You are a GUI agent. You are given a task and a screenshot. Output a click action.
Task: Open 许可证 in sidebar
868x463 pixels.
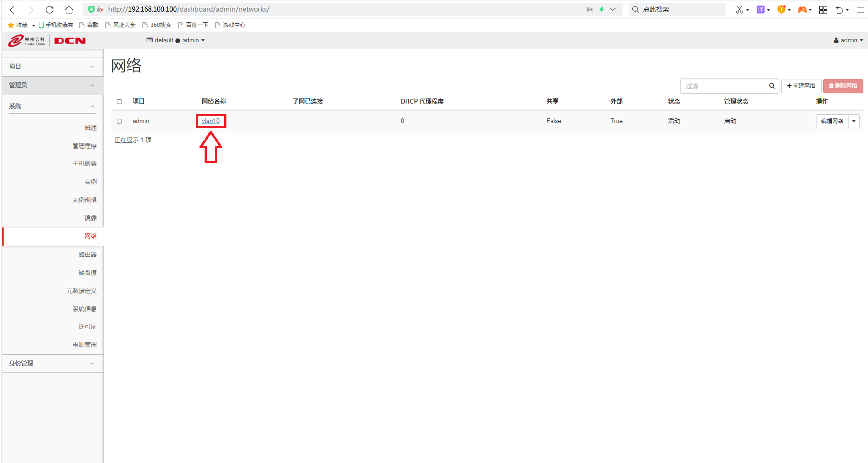(x=88, y=326)
